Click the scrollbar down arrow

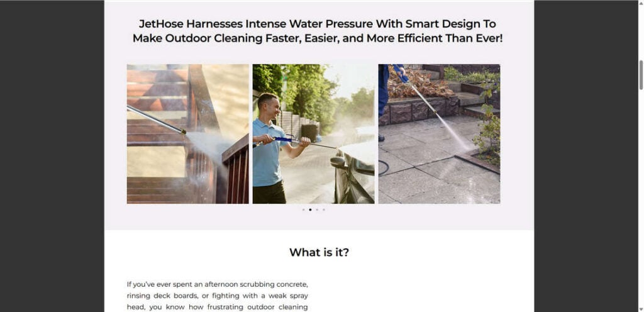(x=641, y=309)
